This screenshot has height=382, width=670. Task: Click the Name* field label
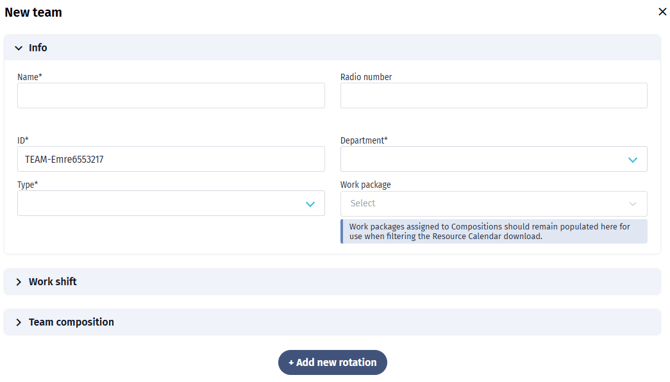tap(29, 77)
